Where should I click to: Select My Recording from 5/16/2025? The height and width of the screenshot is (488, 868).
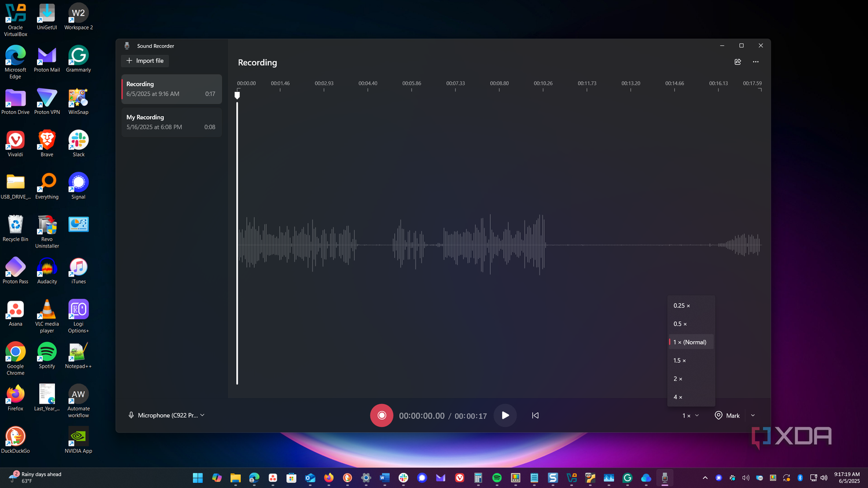pos(171,122)
